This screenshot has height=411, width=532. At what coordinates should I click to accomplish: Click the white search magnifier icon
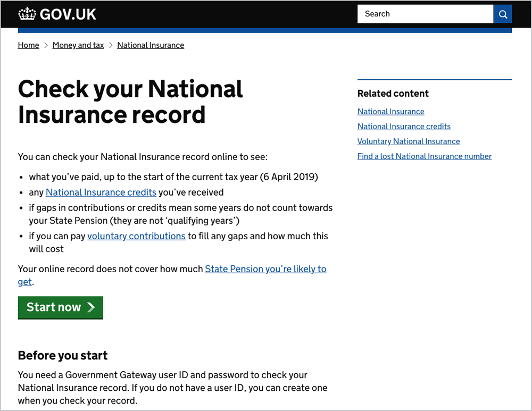click(x=502, y=14)
